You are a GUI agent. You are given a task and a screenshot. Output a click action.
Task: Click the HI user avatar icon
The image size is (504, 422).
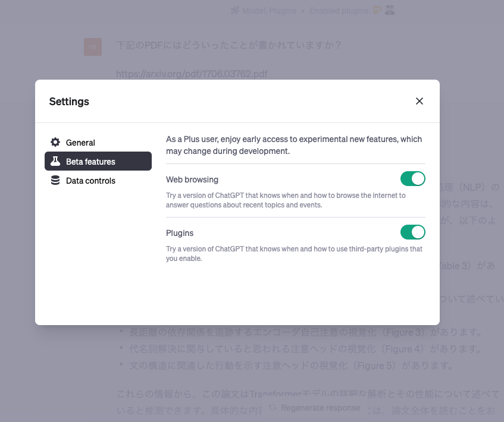click(93, 46)
